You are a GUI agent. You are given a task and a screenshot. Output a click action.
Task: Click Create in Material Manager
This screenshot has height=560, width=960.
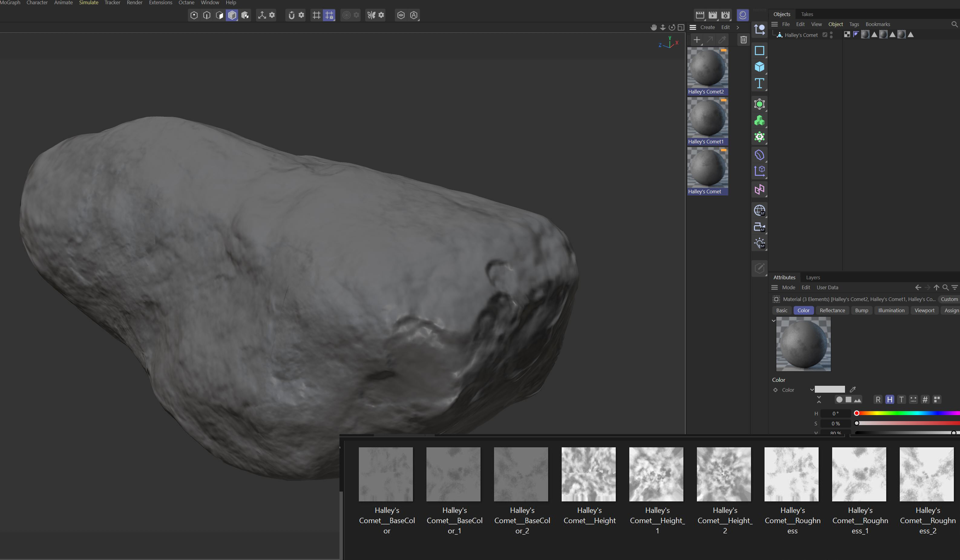click(707, 28)
